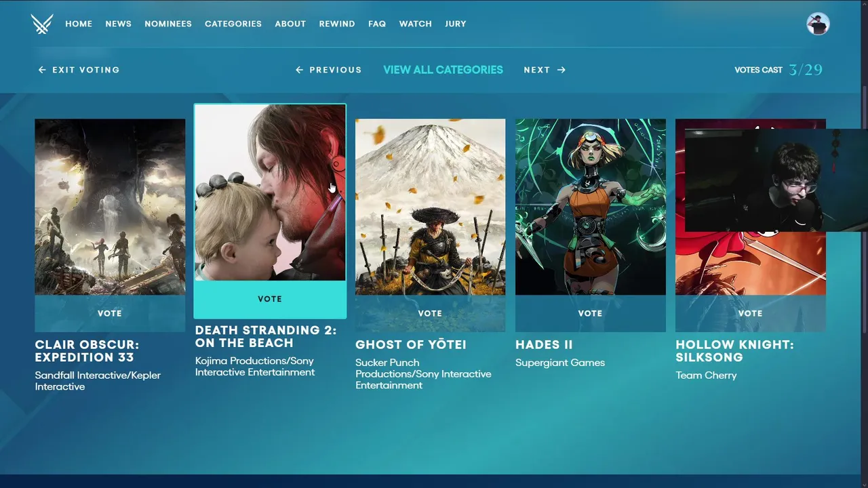868x488 pixels.
Task: Click the Hollow Knight: Silksong title
Action: pos(734,351)
